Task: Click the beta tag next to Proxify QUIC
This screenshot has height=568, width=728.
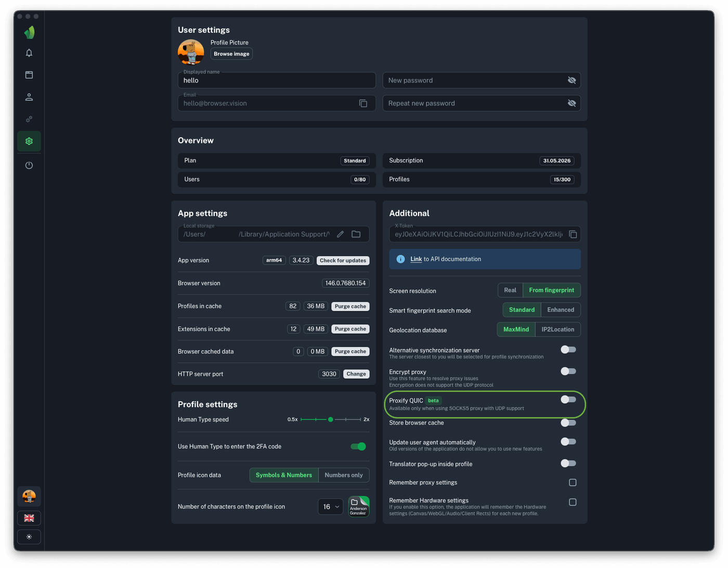Action: 433,401
